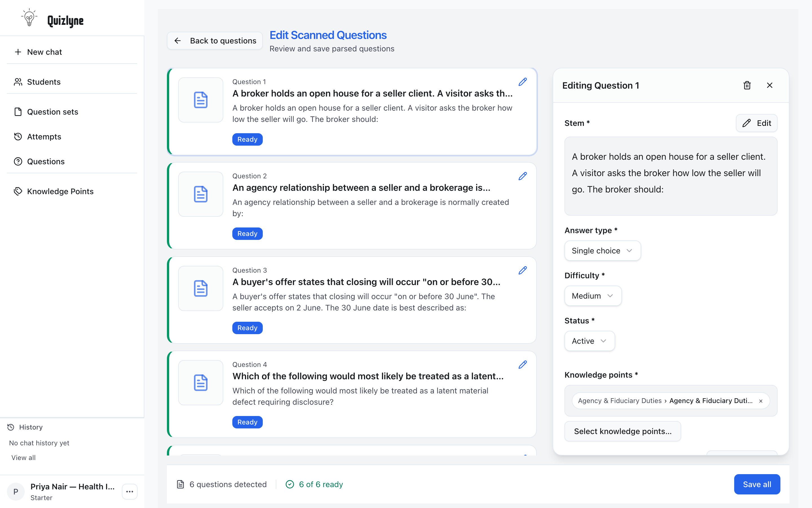Click Back to questions button
The height and width of the screenshot is (508, 812).
tap(215, 41)
